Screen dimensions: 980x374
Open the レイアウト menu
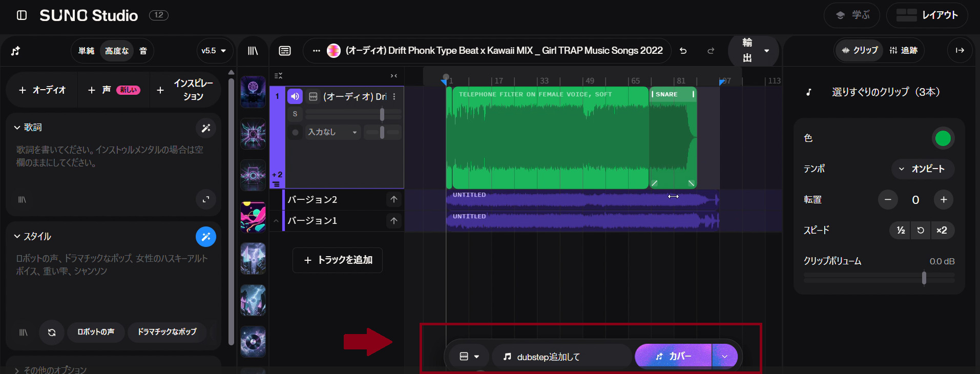tap(927, 15)
